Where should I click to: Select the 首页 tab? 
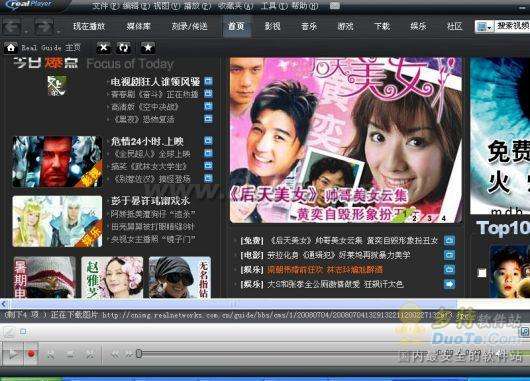coord(236,26)
